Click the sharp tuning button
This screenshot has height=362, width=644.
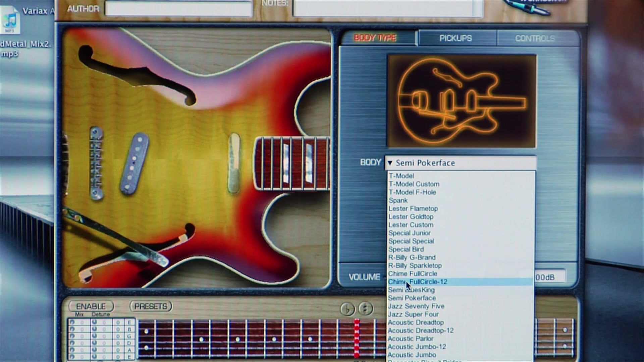tap(365, 308)
